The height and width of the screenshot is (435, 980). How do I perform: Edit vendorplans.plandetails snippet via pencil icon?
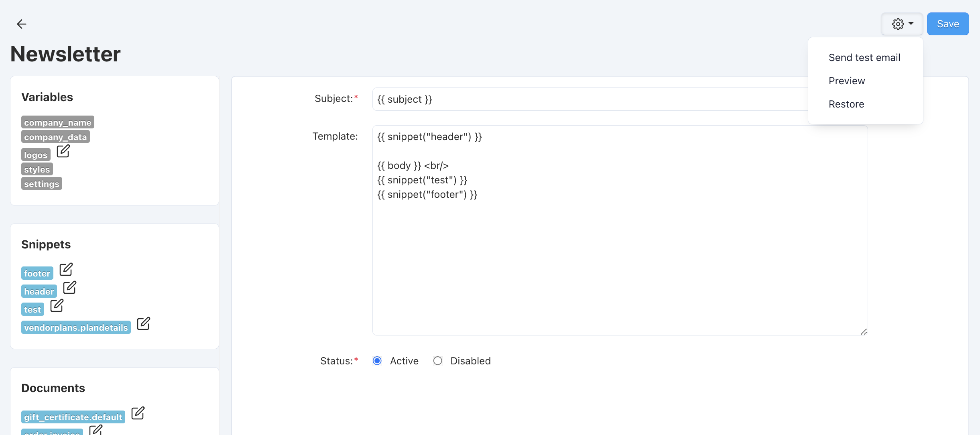(144, 324)
